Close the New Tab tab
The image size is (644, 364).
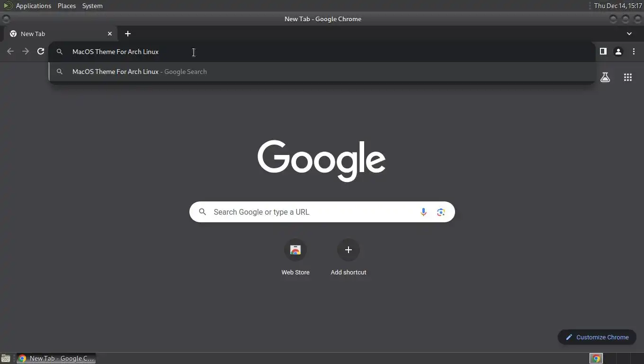click(x=110, y=34)
